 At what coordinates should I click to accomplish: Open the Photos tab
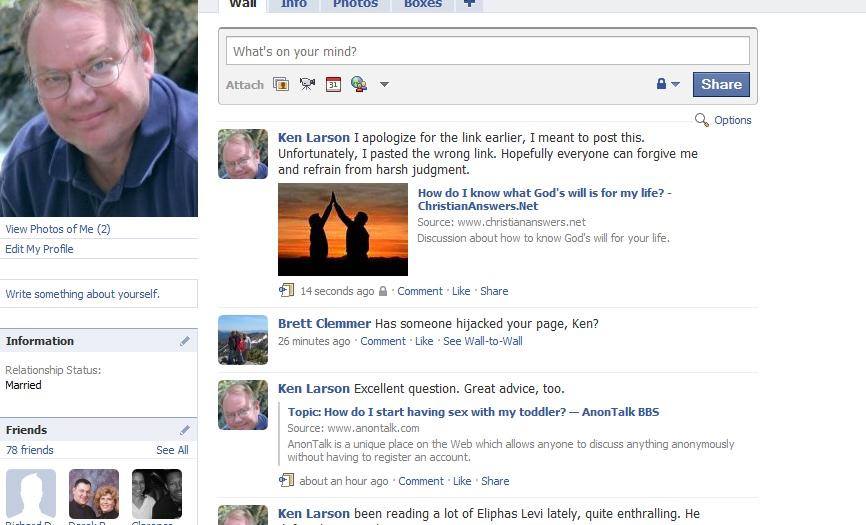pyautogui.click(x=355, y=4)
